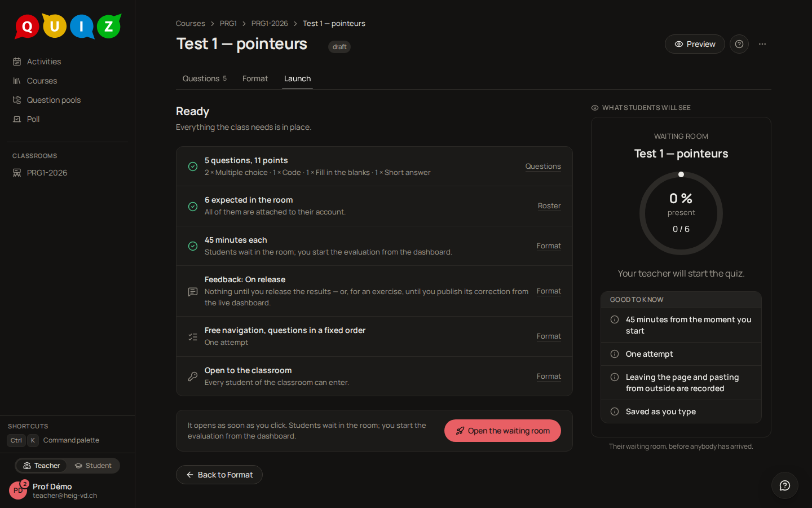Viewport: 812px width, 508px height.
Task: Click the PRG1-2026 classroom icon
Action: pos(17,173)
